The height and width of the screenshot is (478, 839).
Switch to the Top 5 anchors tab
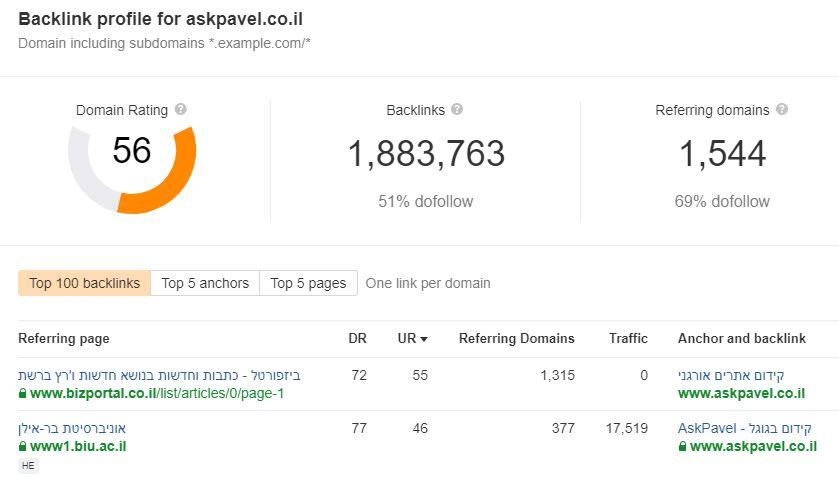(x=205, y=283)
